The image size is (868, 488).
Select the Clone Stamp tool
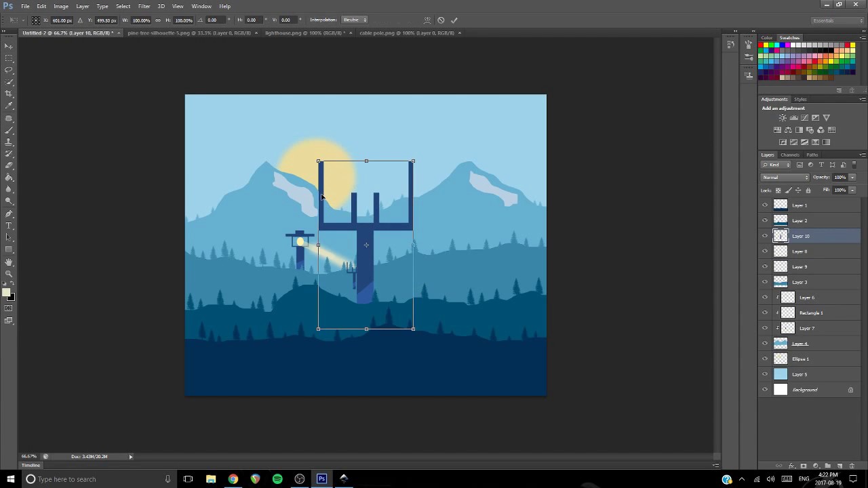[9, 142]
